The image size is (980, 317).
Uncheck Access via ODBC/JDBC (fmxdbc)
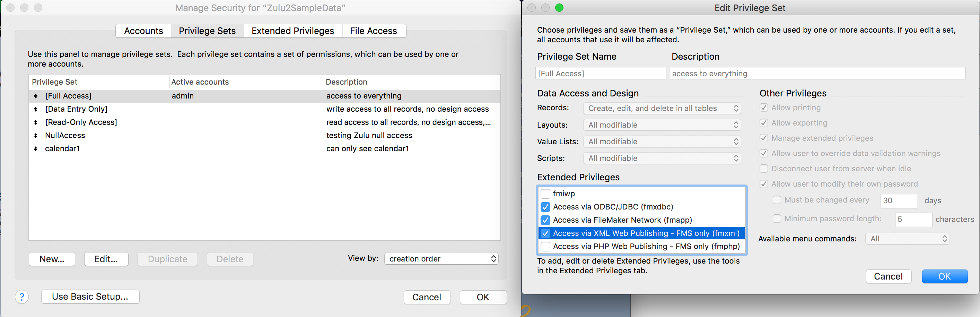click(x=545, y=207)
